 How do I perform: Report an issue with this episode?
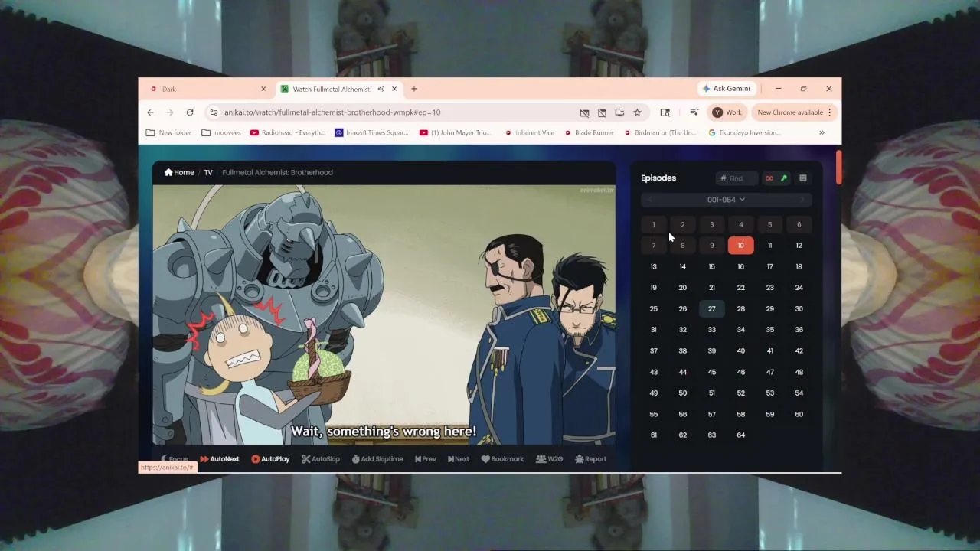[x=590, y=459]
